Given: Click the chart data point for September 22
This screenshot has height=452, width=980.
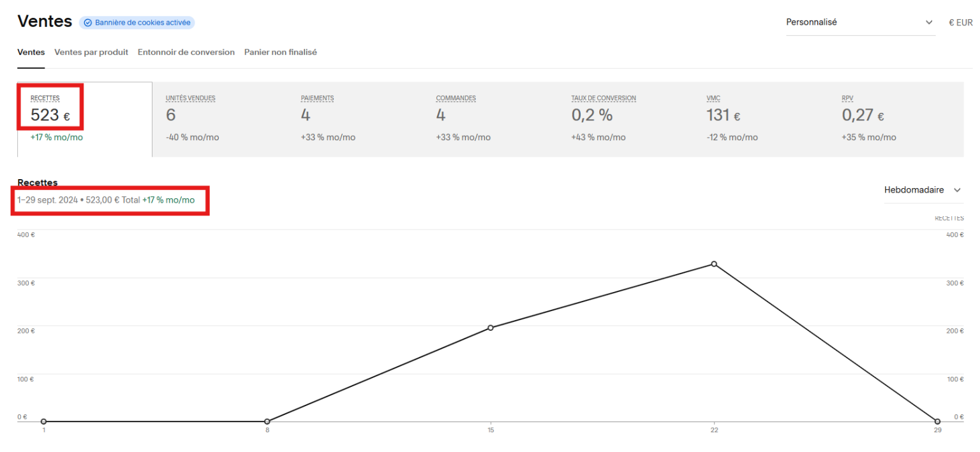Looking at the screenshot, I should click(x=713, y=264).
